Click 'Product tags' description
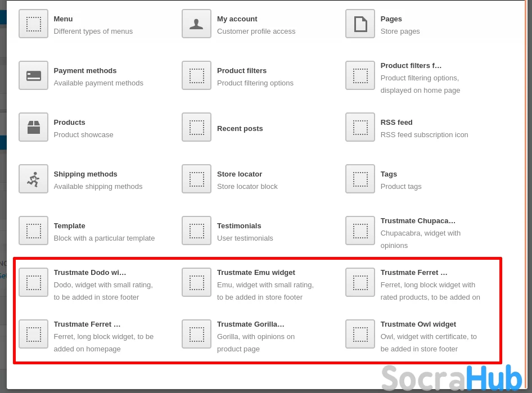This screenshot has width=532, height=393. tap(401, 187)
